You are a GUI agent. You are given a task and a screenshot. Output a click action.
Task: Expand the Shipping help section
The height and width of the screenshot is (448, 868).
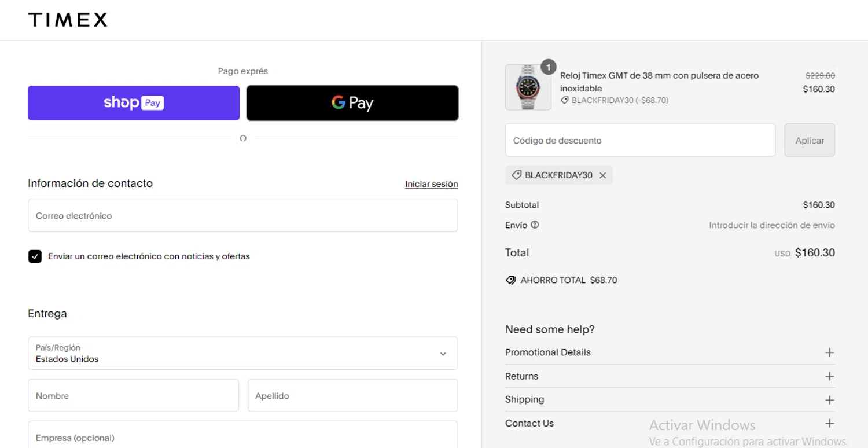[x=670, y=400]
